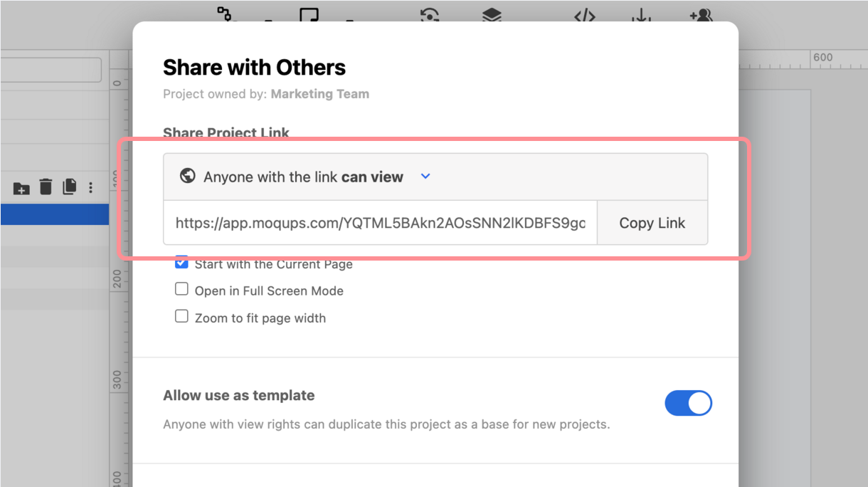
Task: Select the highlighted blue page row
Action: [x=54, y=214]
